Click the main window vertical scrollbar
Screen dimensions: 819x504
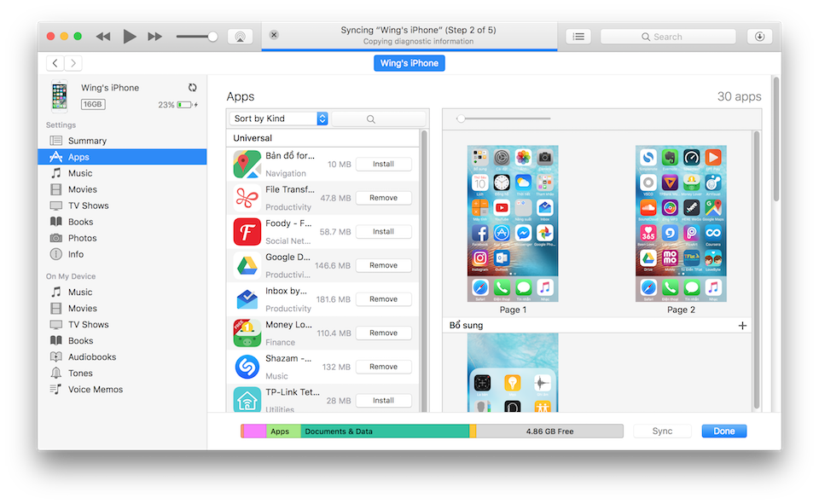point(776,140)
